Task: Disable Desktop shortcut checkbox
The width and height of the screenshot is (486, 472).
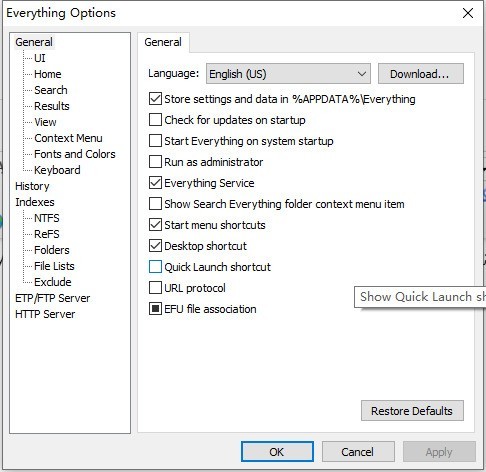Action: click(155, 246)
